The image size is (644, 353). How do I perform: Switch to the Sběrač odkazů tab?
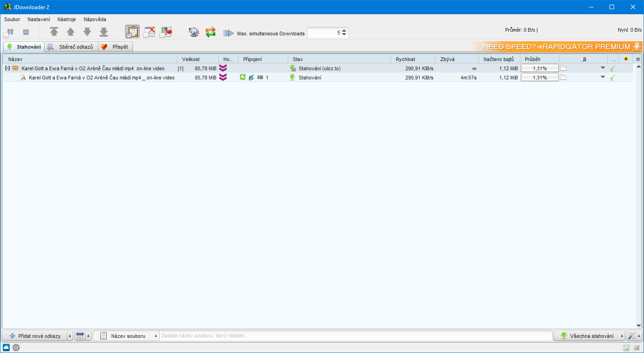tap(71, 47)
